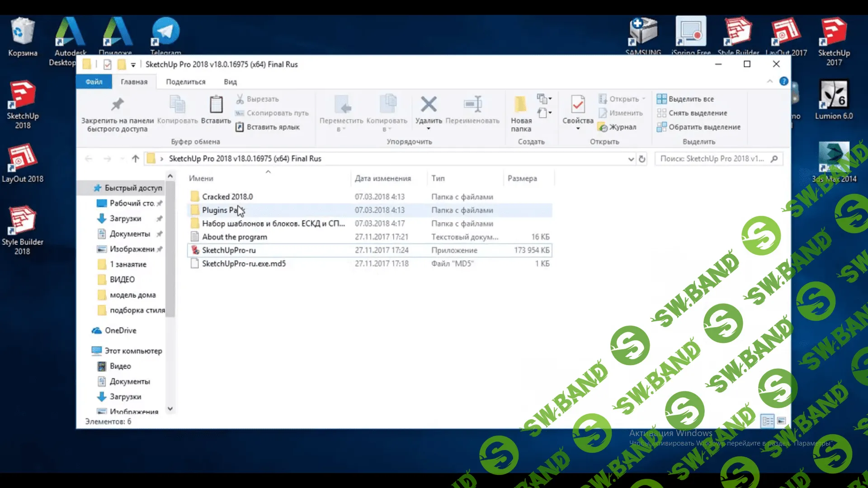Collapse the ribbon using the chevron arrow
This screenshot has height=488, width=868.
[x=769, y=81]
